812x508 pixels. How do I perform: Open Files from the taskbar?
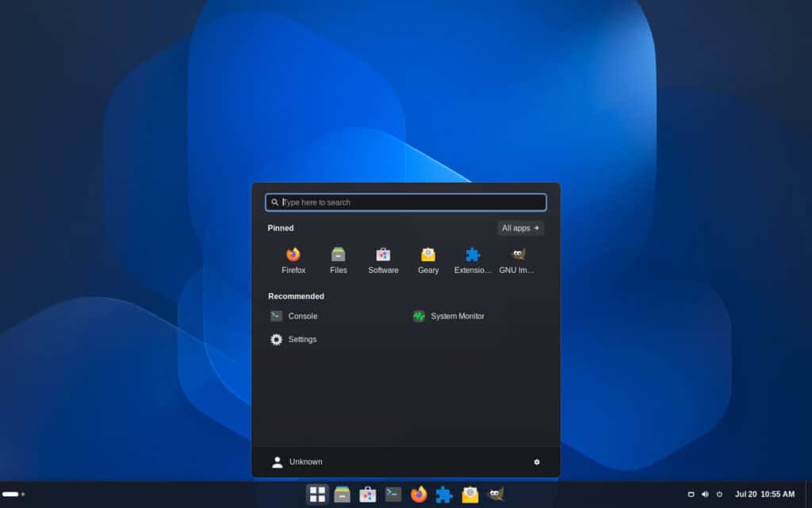tap(343, 494)
